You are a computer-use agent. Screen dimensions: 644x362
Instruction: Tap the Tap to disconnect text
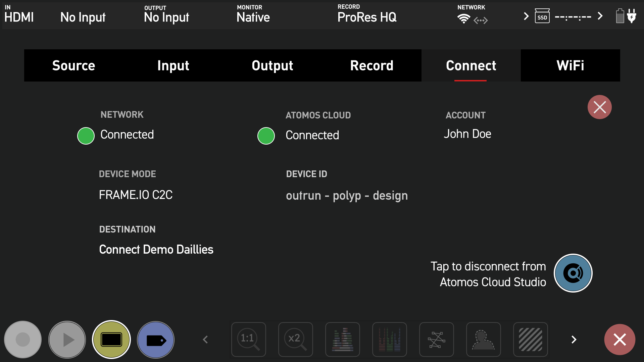(488, 274)
